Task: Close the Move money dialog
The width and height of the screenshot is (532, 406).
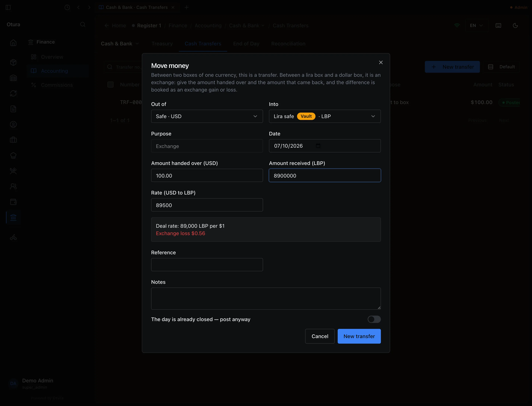Action: point(381,62)
